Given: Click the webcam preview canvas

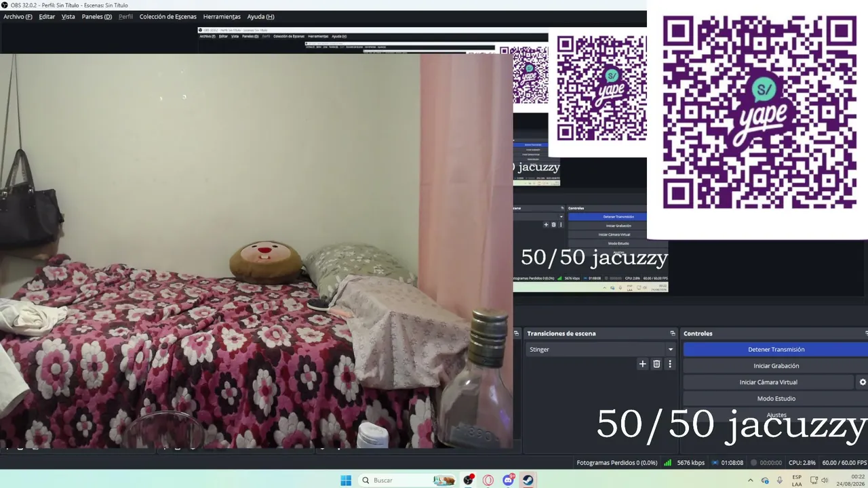Looking at the screenshot, I should pos(256,251).
